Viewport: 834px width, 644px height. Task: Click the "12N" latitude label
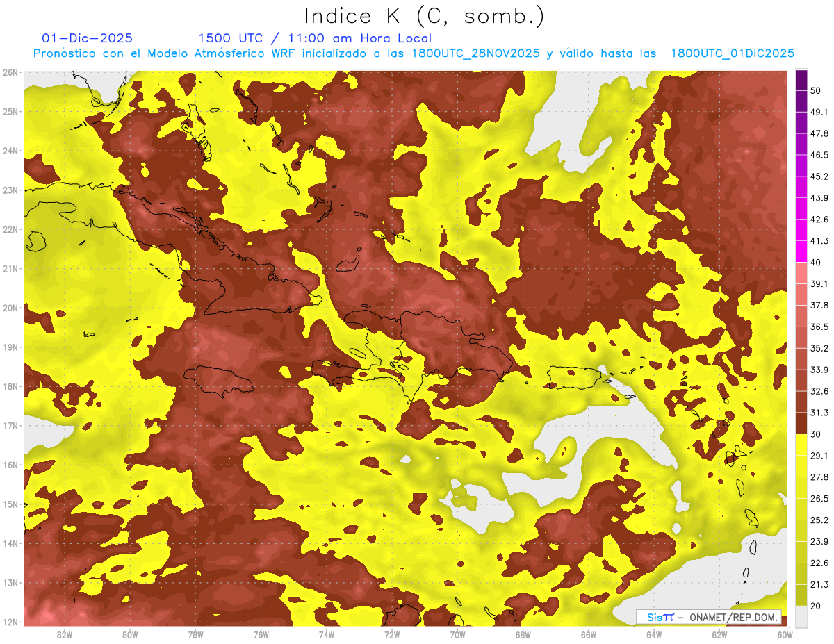click(10, 622)
